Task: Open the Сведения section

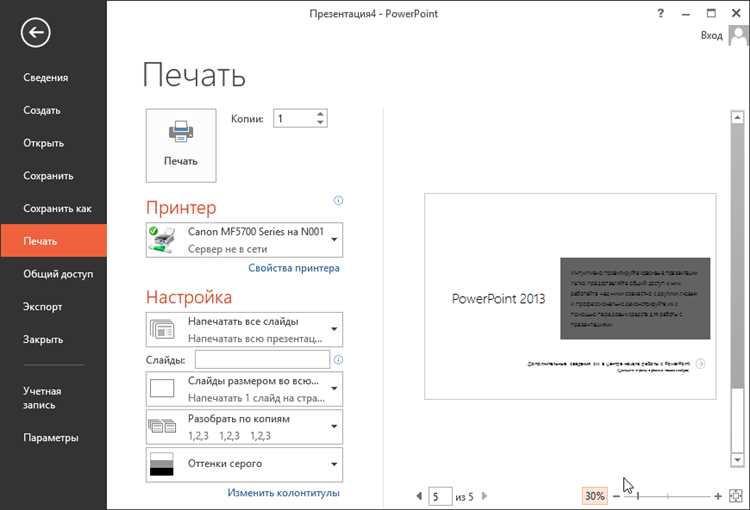Action: point(45,78)
